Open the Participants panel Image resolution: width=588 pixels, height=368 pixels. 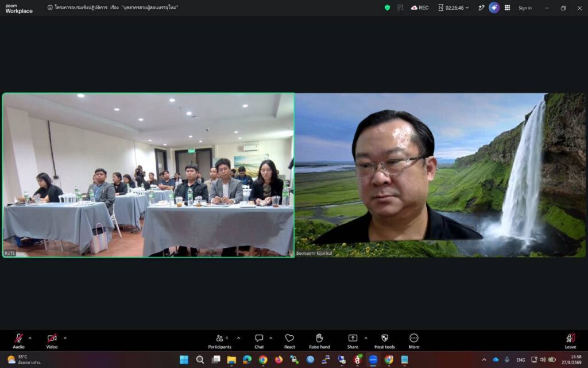220,341
